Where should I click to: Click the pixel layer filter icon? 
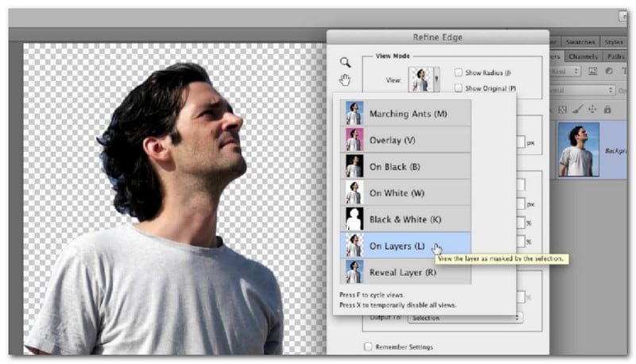click(x=592, y=71)
